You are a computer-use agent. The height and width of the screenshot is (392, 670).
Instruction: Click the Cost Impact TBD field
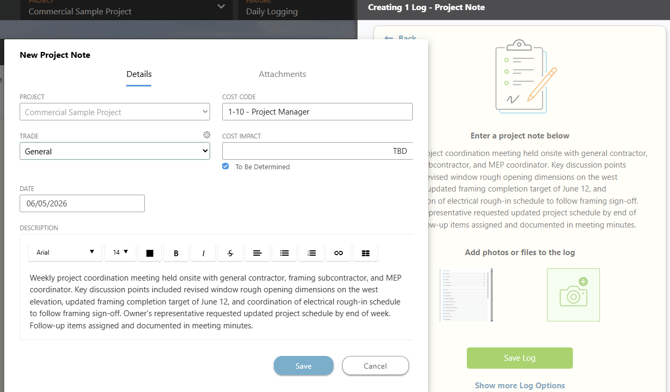pos(317,151)
